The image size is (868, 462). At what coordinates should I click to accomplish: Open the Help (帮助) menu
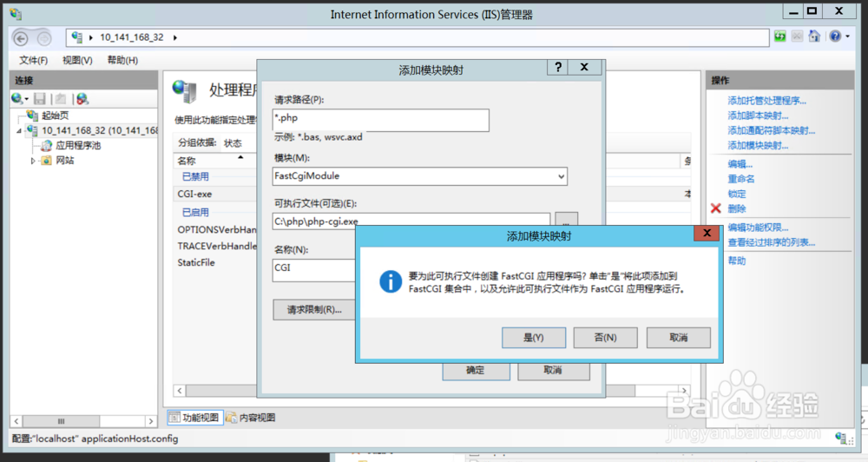(122, 60)
